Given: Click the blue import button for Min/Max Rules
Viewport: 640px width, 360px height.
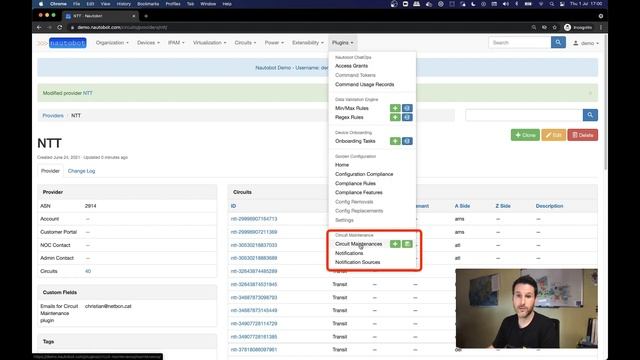Looking at the screenshot, I should (x=407, y=108).
